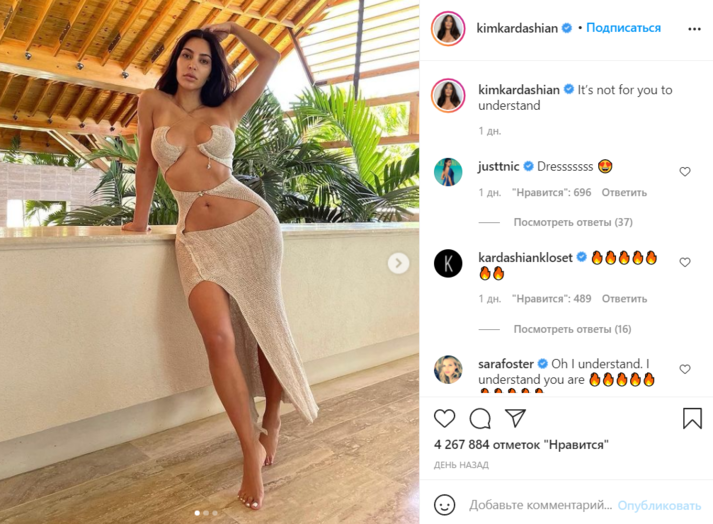Focus the Добавьте комментарий input field
Screen dimensions: 713x524
(540, 505)
